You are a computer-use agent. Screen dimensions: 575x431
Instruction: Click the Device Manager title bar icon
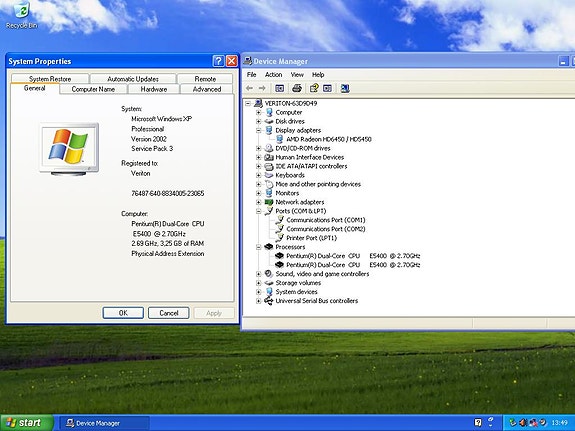coord(248,61)
